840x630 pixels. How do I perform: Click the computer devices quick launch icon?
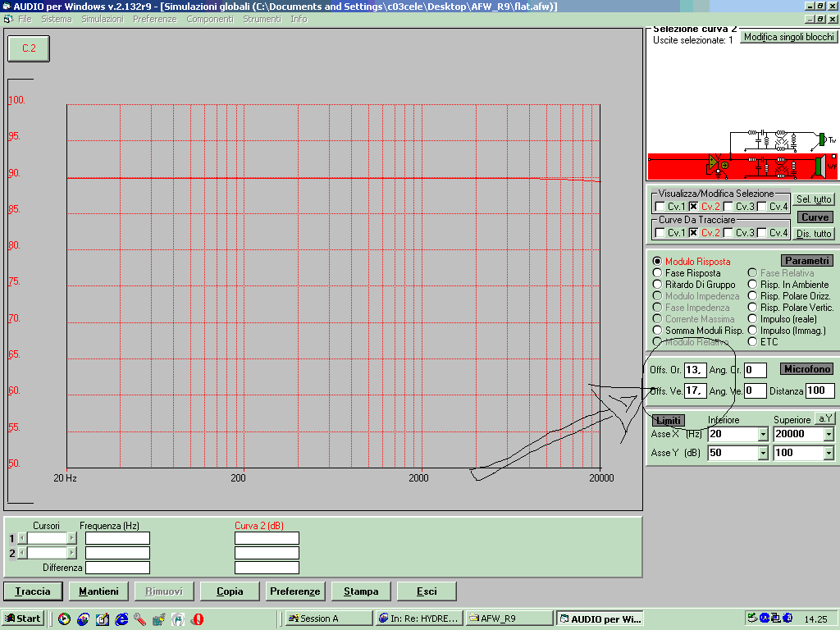click(x=158, y=619)
